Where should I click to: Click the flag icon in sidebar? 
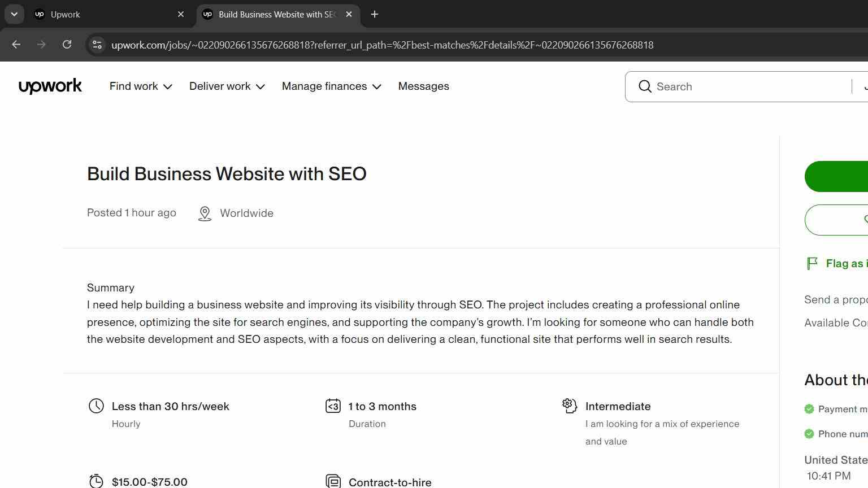(x=812, y=263)
